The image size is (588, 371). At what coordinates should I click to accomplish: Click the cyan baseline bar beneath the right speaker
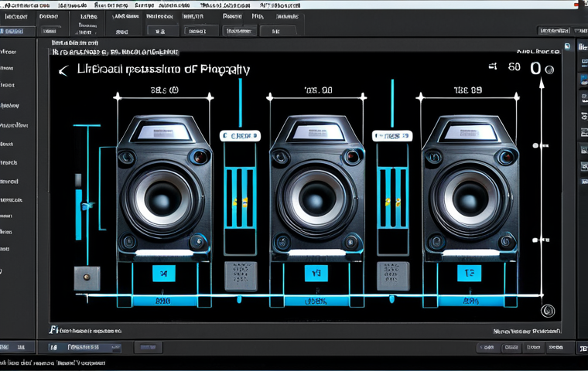click(x=470, y=301)
